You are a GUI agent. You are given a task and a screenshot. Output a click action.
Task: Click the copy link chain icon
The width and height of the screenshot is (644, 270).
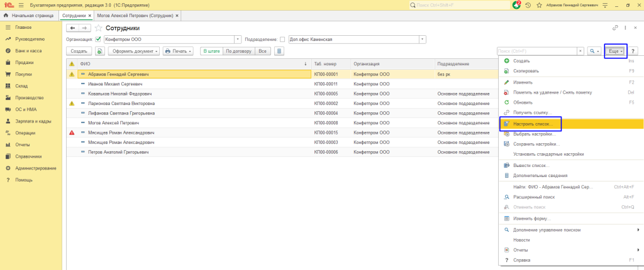(614, 28)
